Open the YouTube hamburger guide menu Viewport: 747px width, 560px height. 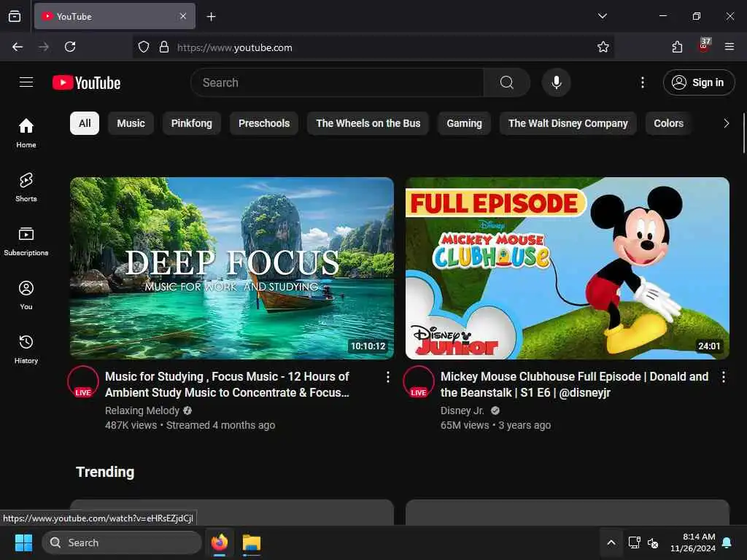click(26, 82)
